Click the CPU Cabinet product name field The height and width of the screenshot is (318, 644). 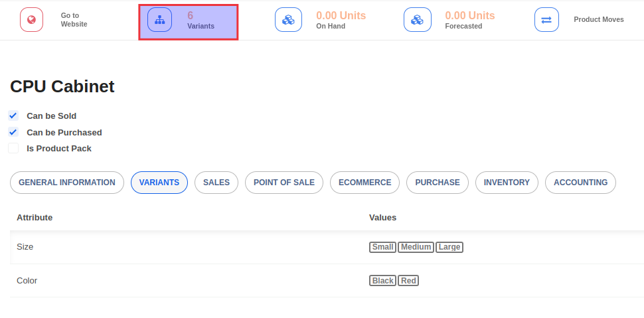click(x=62, y=86)
